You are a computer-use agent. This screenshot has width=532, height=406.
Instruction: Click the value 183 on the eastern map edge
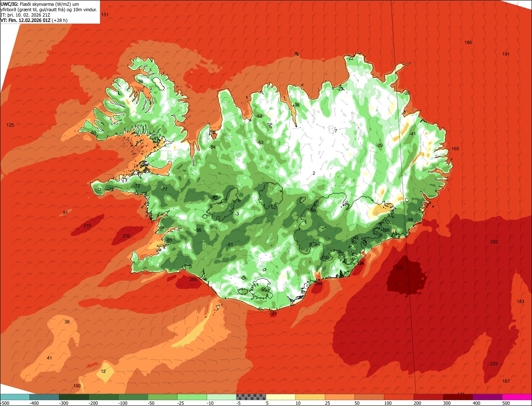[x=520, y=301]
